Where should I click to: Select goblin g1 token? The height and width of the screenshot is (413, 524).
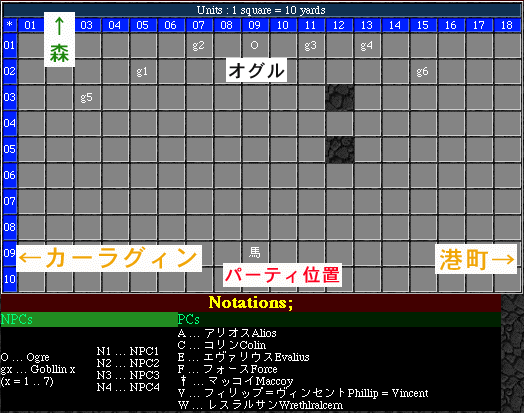click(x=142, y=72)
